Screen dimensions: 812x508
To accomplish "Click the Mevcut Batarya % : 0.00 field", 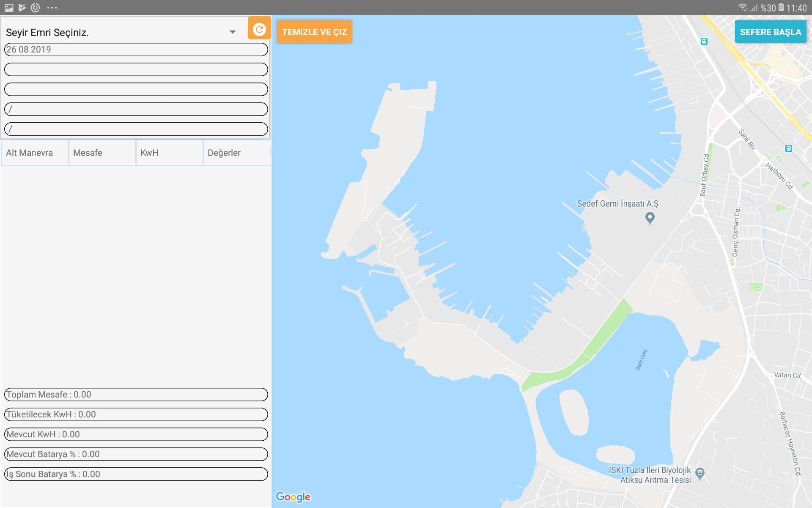I will pyautogui.click(x=136, y=454).
